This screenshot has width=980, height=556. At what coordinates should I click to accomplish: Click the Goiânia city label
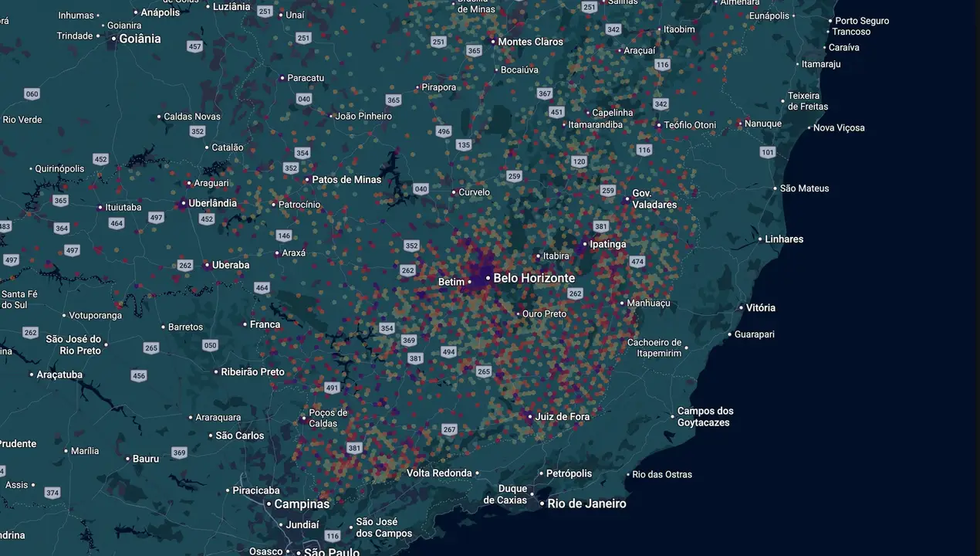tap(140, 39)
